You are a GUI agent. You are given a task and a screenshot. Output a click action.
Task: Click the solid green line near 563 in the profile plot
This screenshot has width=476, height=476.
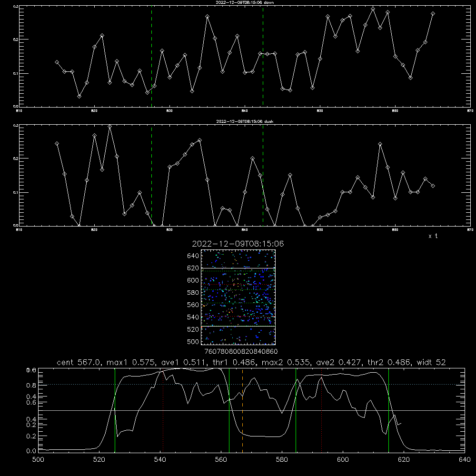[229, 410]
